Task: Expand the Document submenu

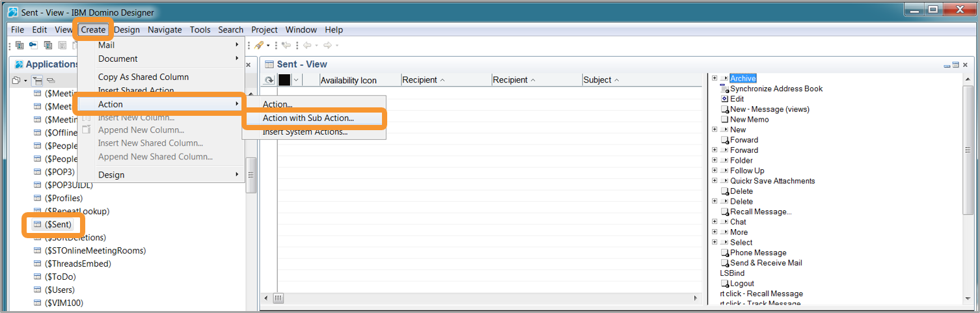Action: (x=161, y=59)
